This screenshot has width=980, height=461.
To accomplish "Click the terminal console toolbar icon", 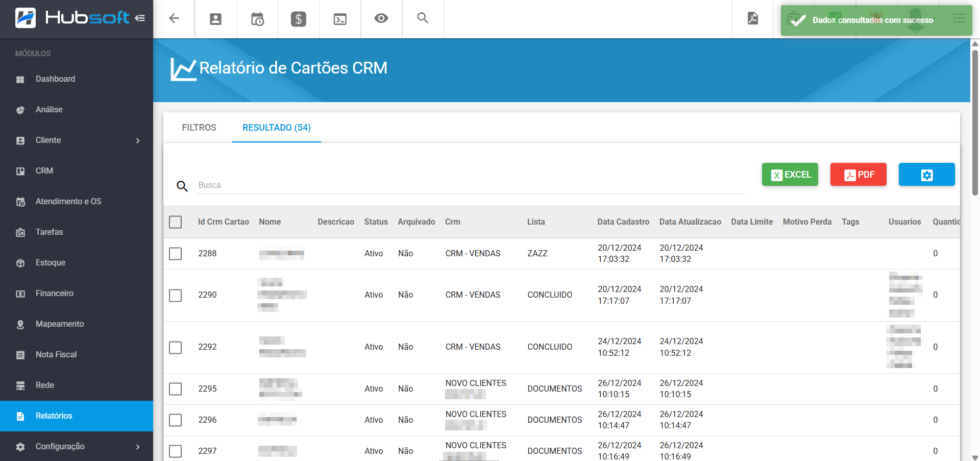I will (340, 19).
